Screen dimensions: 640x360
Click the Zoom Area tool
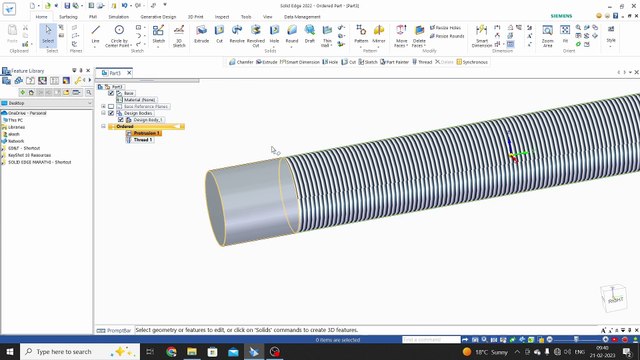547,36
